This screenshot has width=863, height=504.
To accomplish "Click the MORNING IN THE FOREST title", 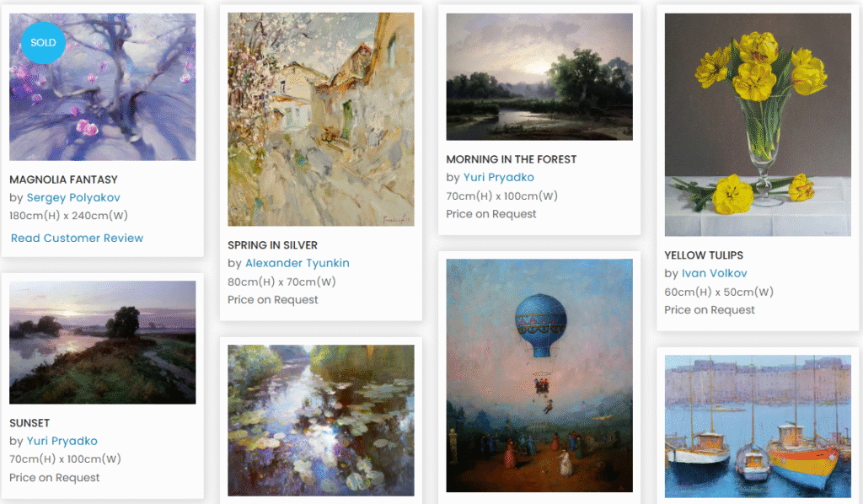I will pyautogui.click(x=512, y=159).
